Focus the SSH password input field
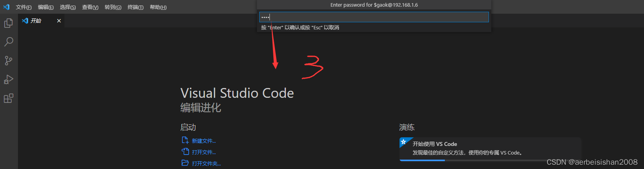Image resolution: width=644 pixels, height=169 pixels. [374, 17]
